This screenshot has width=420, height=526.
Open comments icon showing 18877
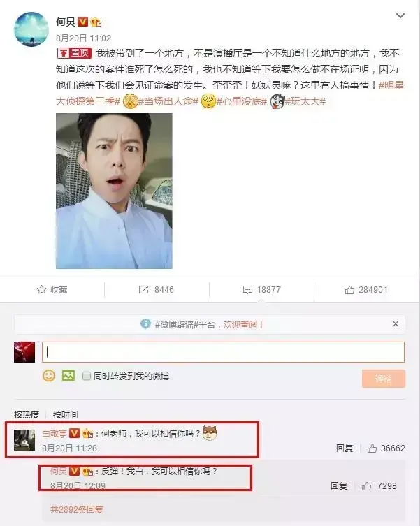[247, 290]
